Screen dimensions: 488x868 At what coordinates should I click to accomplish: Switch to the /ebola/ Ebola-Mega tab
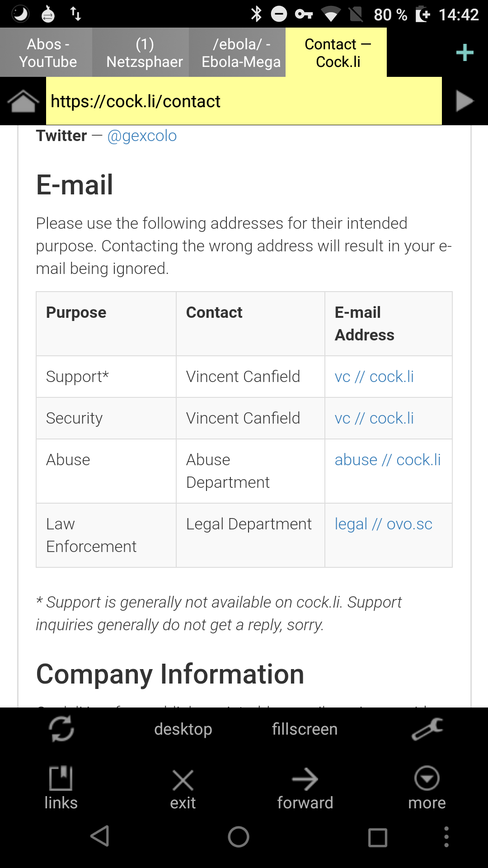[x=241, y=53]
